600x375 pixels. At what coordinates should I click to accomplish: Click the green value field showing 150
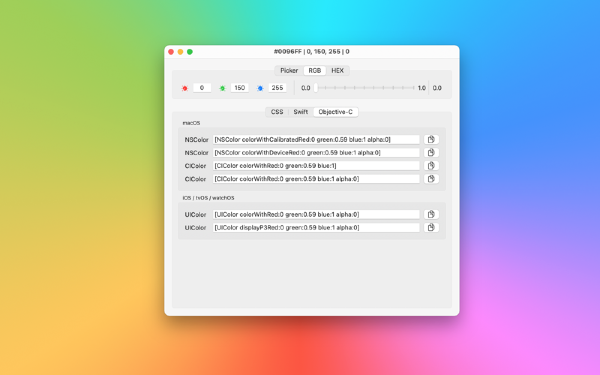click(240, 88)
